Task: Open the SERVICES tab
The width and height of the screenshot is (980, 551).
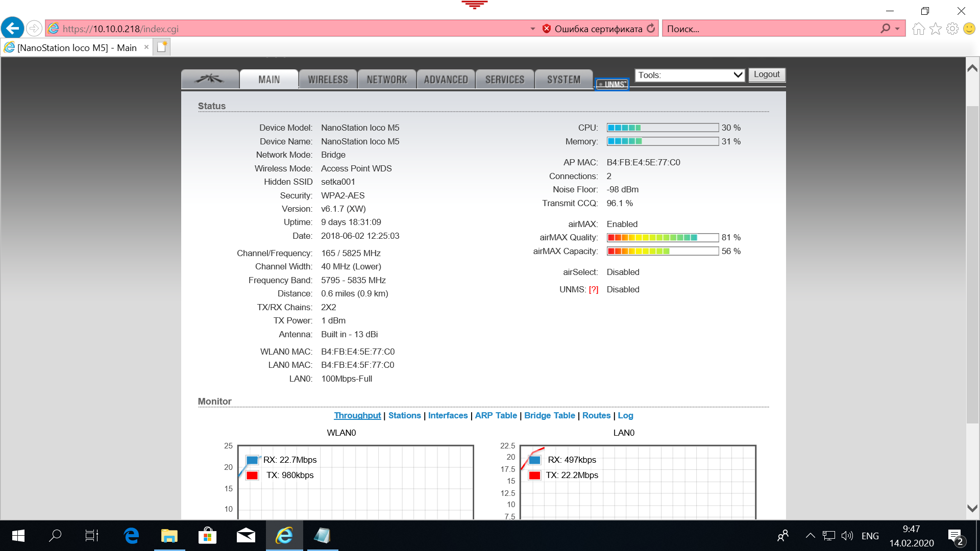Action: (x=505, y=79)
